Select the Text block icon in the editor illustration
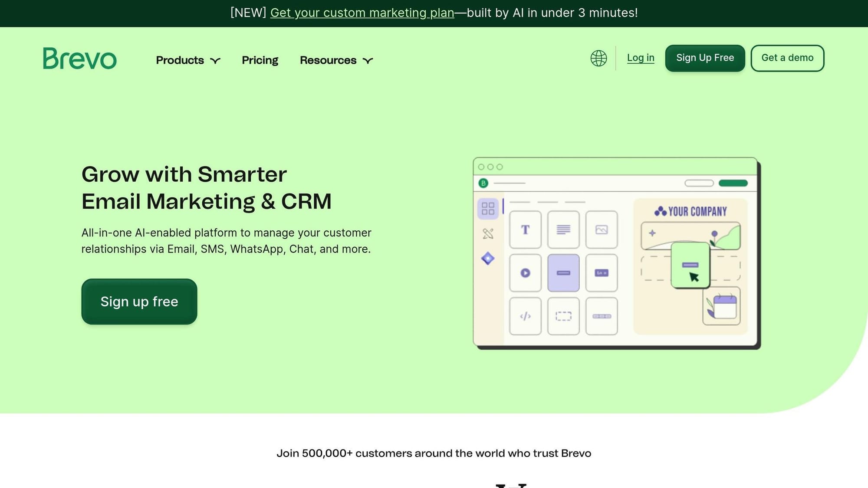Screen dimensions: 868x488 tap(525, 230)
